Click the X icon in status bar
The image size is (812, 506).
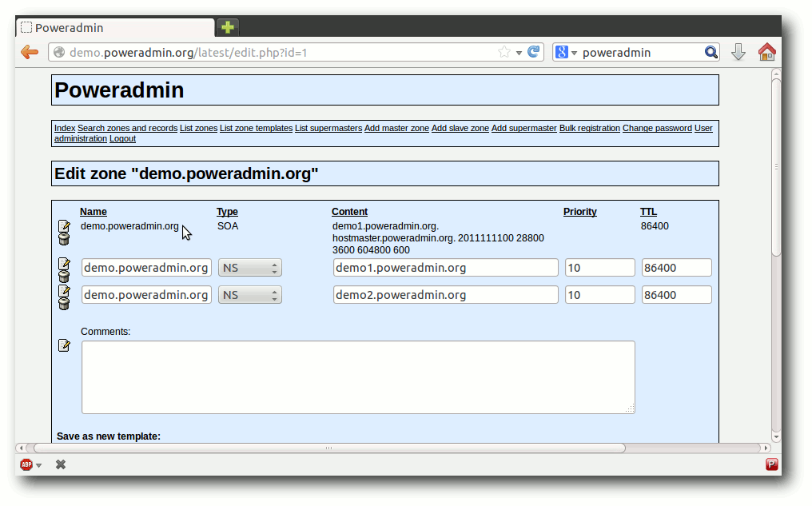click(x=61, y=464)
